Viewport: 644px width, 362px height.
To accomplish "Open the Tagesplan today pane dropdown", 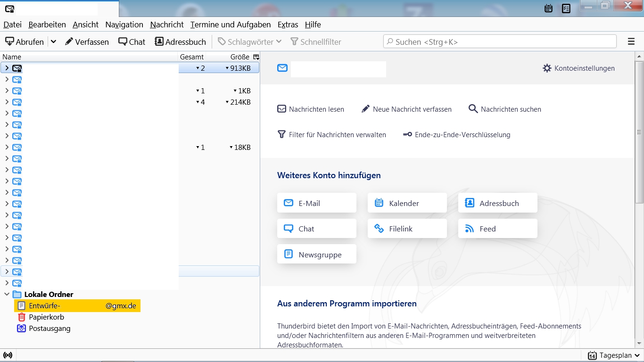I will click(x=614, y=355).
